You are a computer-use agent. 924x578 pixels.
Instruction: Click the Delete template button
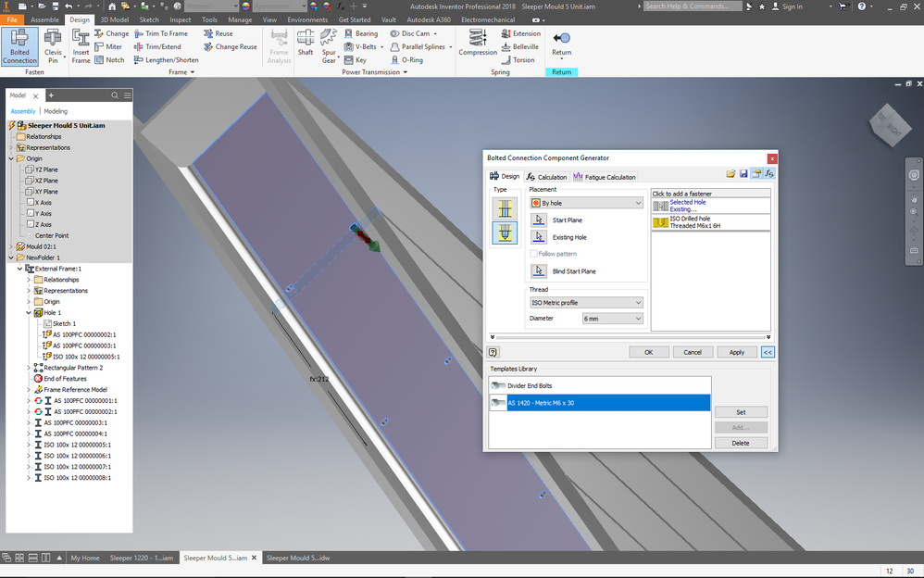(741, 443)
